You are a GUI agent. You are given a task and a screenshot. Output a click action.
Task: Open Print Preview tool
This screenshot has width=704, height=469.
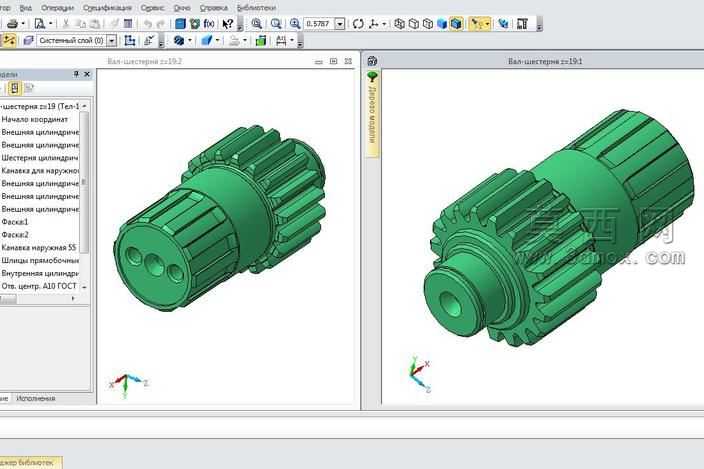[40, 24]
